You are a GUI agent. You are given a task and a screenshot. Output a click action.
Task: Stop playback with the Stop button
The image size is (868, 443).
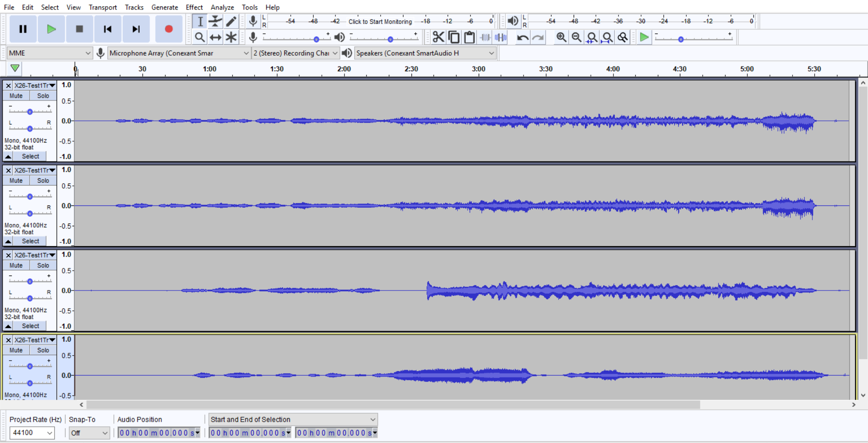(80, 29)
